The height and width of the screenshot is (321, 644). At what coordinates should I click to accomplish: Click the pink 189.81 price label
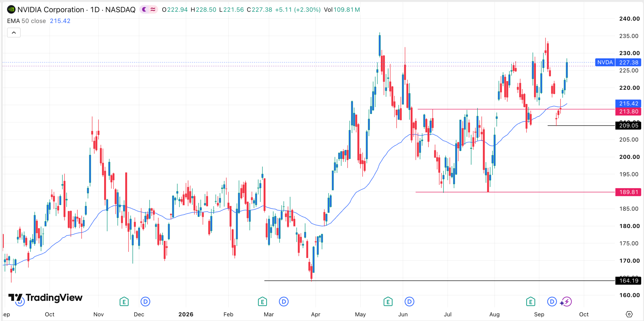[x=628, y=192]
